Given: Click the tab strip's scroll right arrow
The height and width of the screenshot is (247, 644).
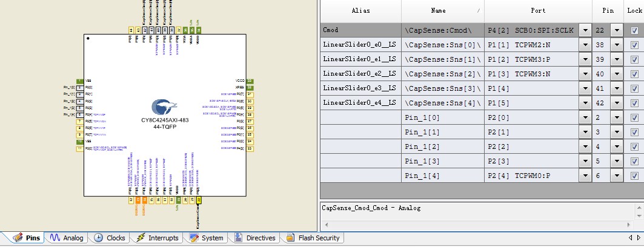Looking at the screenshot, I should pyautogui.click(x=638, y=237).
